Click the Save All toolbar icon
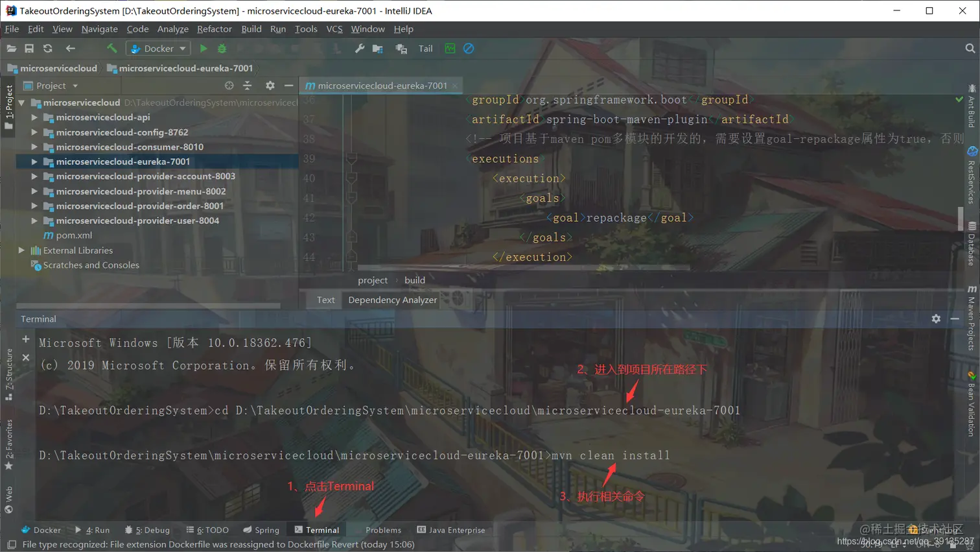The height and width of the screenshot is (552, 980). 29,49
